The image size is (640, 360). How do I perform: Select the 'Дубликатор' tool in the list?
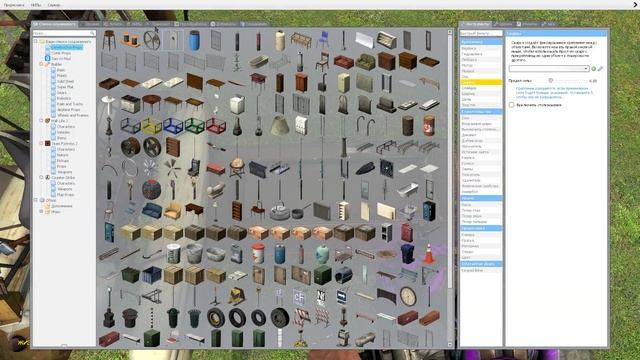coord(481,140)
